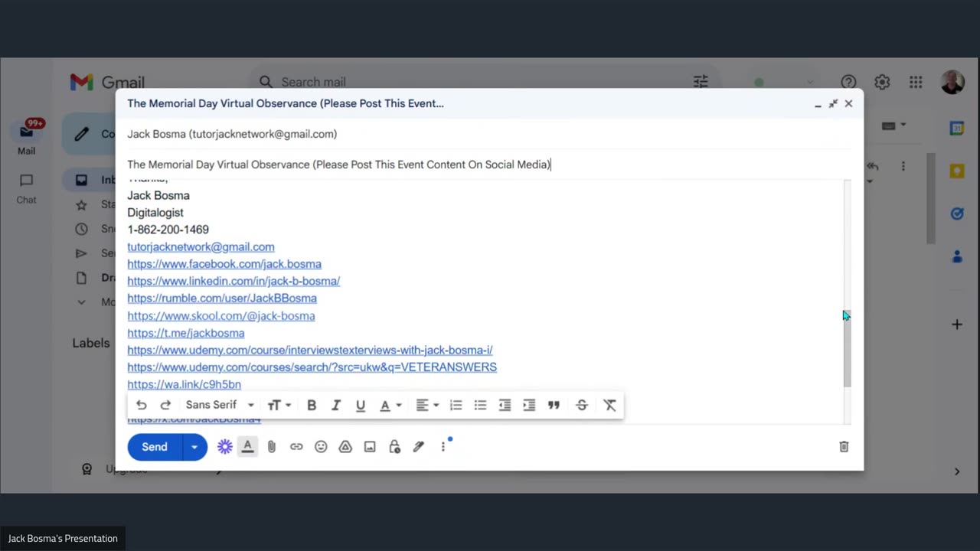
Task: Click the Undo icon in formatting toolbar
Action: tap(142, 406)
